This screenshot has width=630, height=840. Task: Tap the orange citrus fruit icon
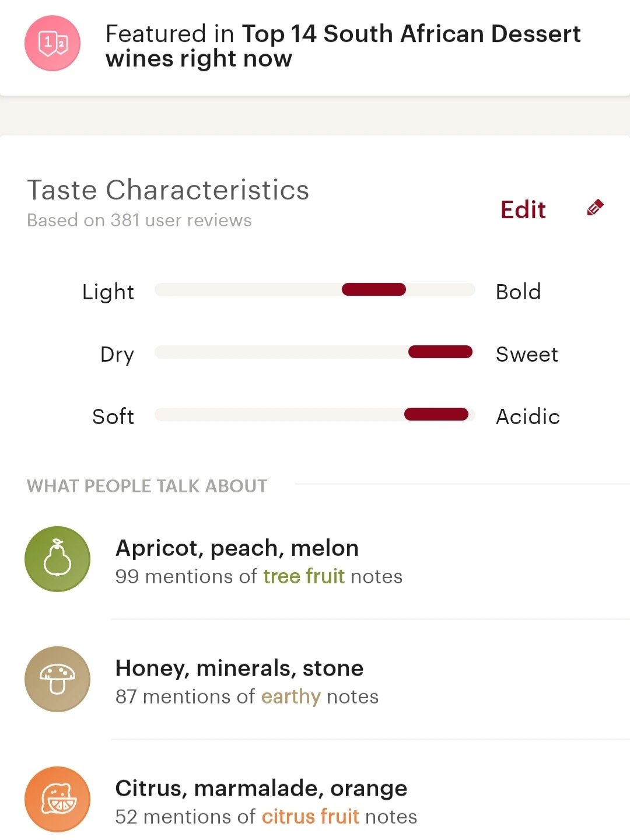[57, 799]
